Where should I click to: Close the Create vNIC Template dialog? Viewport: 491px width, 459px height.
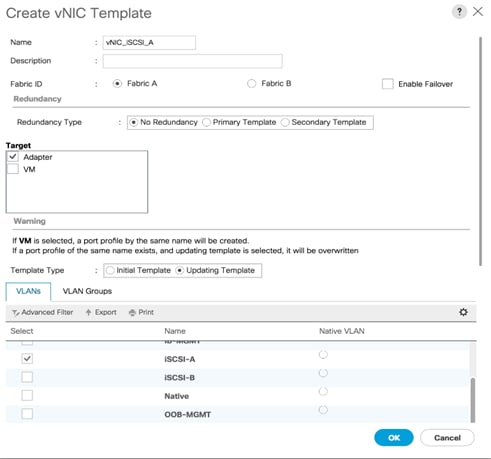[x=478, y=12]
